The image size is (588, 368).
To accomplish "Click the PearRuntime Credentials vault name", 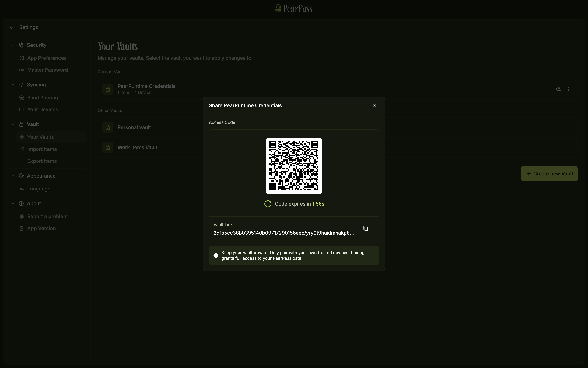I will tap(146, 86).
